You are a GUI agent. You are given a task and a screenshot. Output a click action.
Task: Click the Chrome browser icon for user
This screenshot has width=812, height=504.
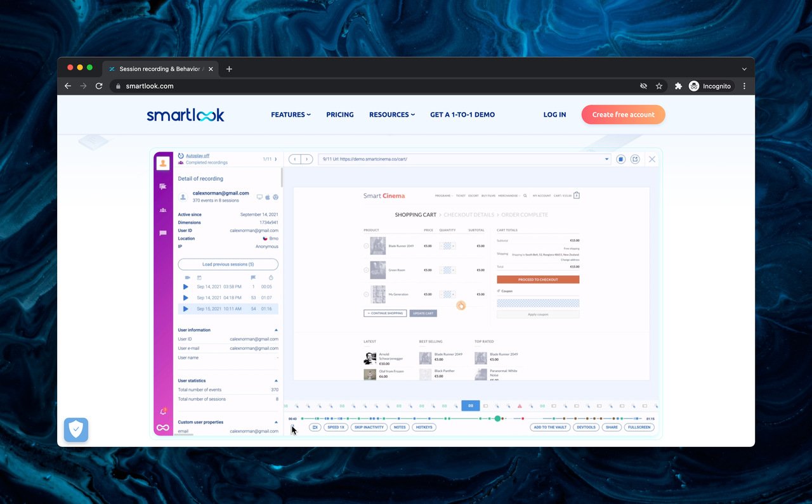[275, 197]
